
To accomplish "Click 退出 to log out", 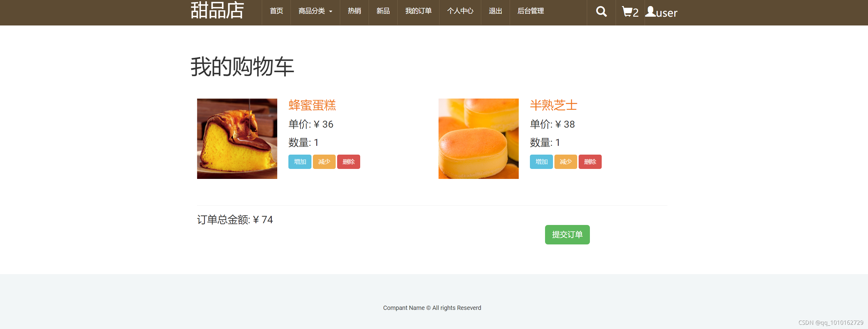I will 495,11.
